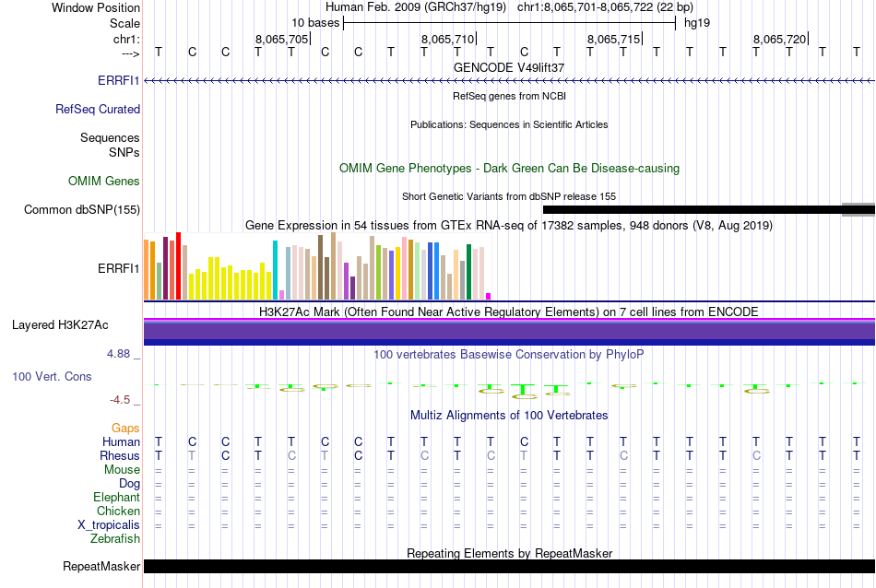Click the gray dbSNP variant item
The width and height of the screenshot is (876, 588).
[858, 210]
